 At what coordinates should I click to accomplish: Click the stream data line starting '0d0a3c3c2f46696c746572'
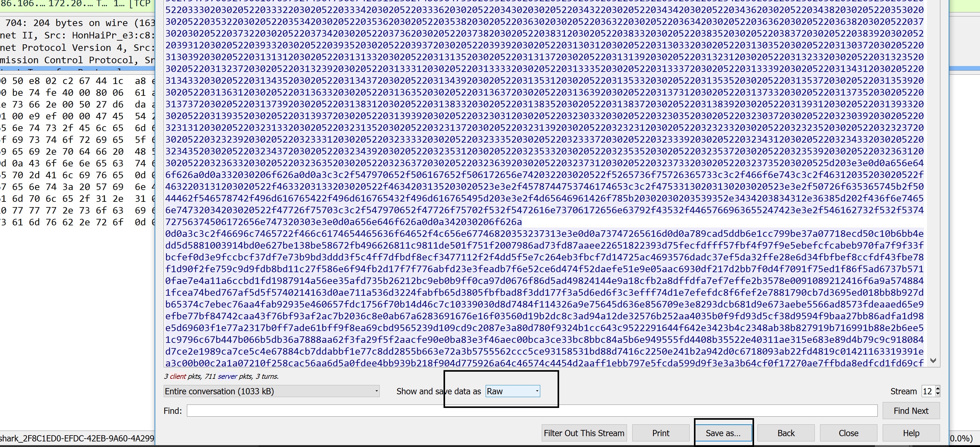pyautogui.click(x=545, y=234)
